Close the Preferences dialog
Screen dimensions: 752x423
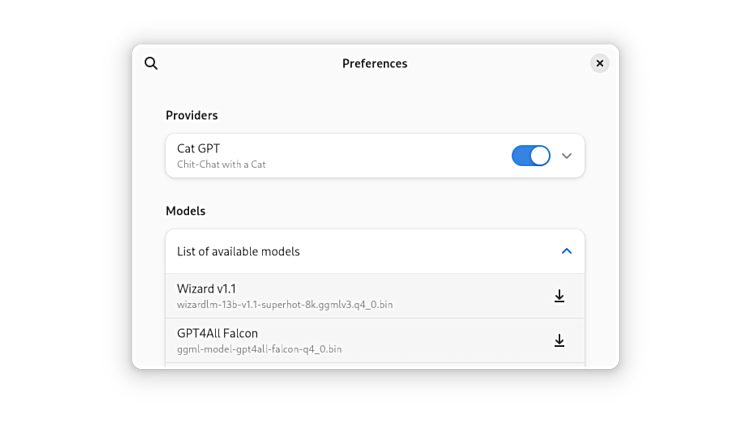599,63
